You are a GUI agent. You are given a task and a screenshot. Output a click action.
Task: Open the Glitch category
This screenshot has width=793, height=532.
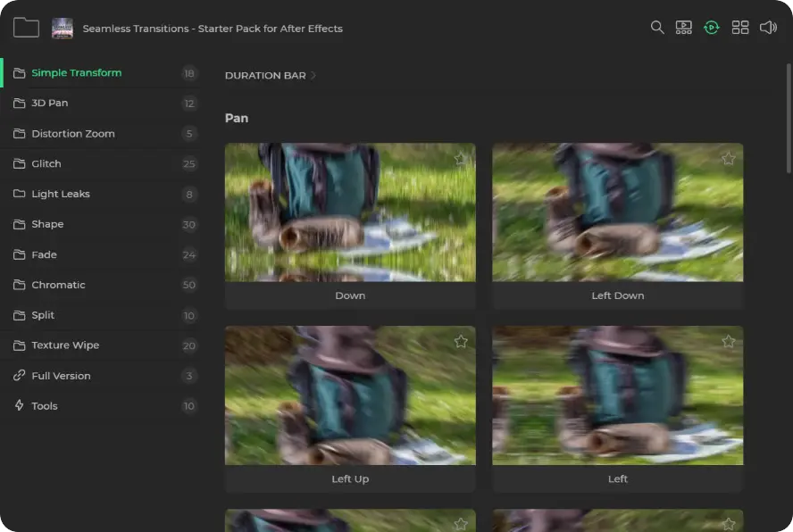(100, 164)
